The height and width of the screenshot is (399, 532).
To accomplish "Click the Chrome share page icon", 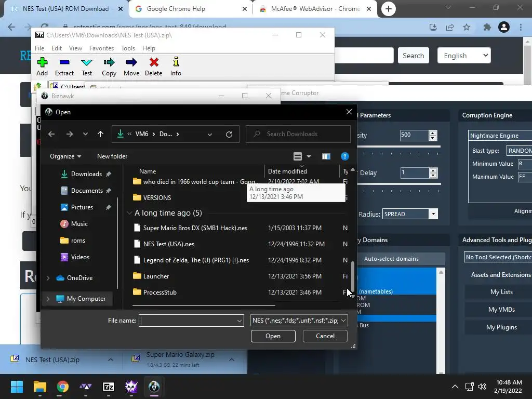I will [450, 27].
